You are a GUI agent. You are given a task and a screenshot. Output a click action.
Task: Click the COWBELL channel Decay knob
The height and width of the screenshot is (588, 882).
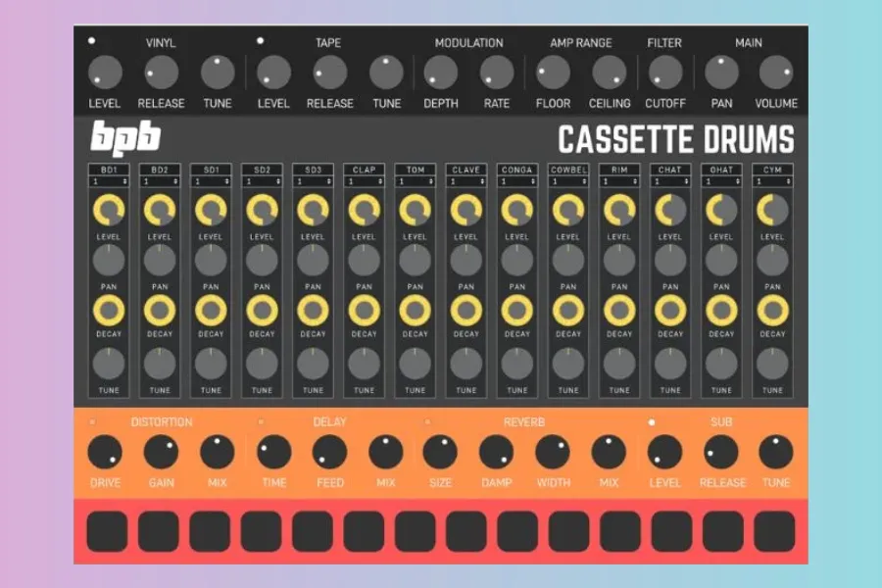pos(568,310)
